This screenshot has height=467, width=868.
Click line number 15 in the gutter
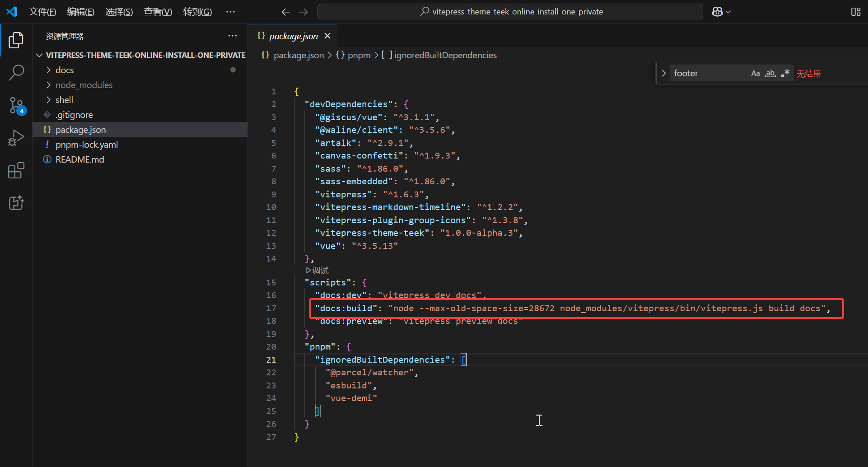[271, 282]
